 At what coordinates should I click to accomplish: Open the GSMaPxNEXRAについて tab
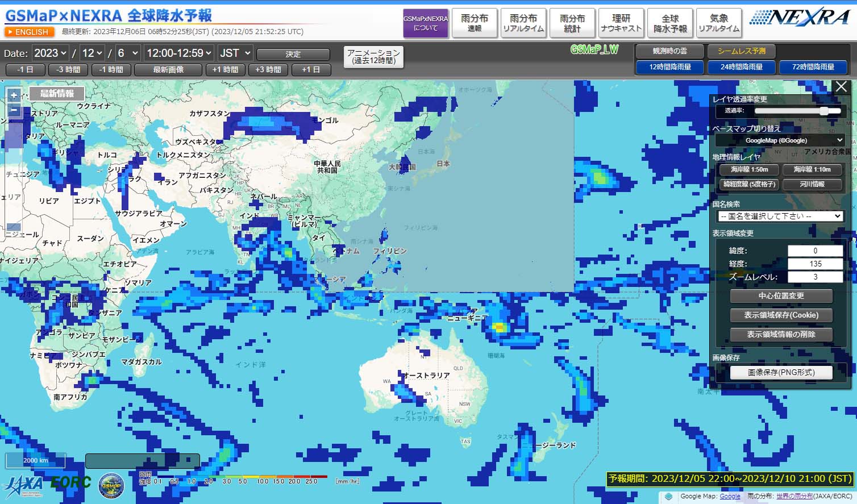pos(426,23)
